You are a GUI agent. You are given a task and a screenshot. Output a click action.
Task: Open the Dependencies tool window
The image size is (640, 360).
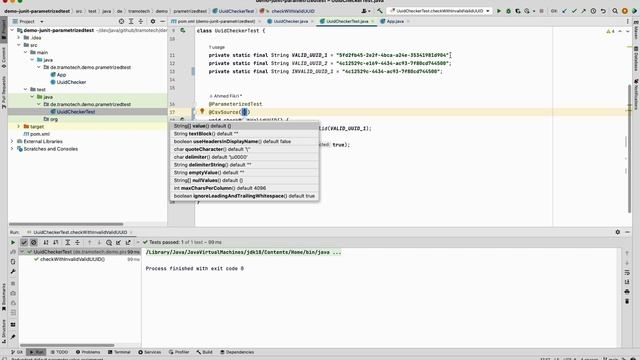coord(237,352)
